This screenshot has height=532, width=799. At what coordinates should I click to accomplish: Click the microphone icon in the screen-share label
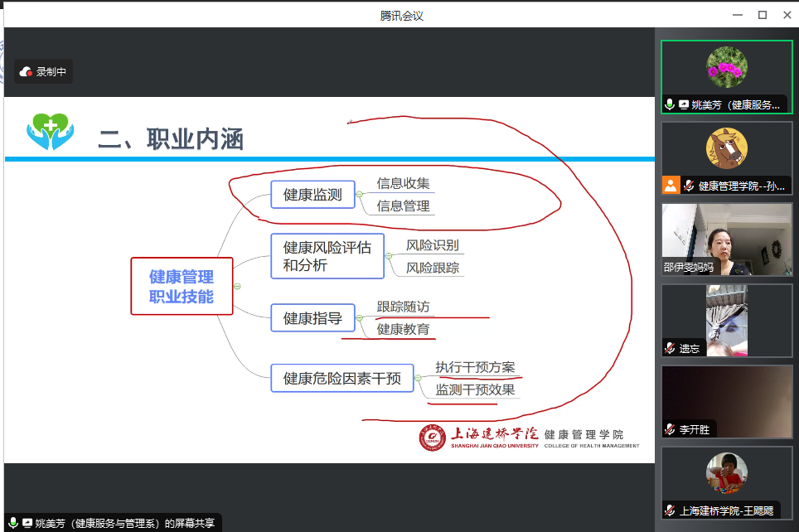13,523
